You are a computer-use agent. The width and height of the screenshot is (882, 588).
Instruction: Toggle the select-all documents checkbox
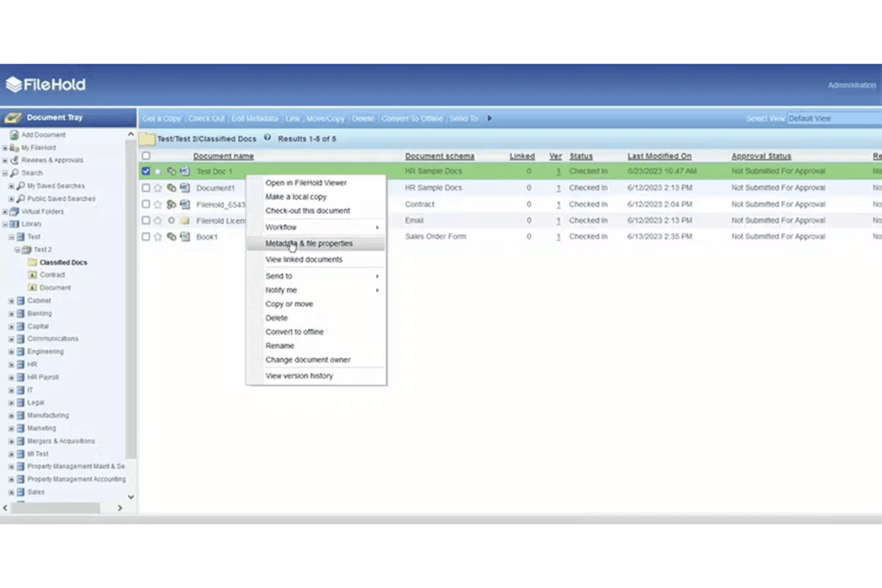click(x=146, y=155)
